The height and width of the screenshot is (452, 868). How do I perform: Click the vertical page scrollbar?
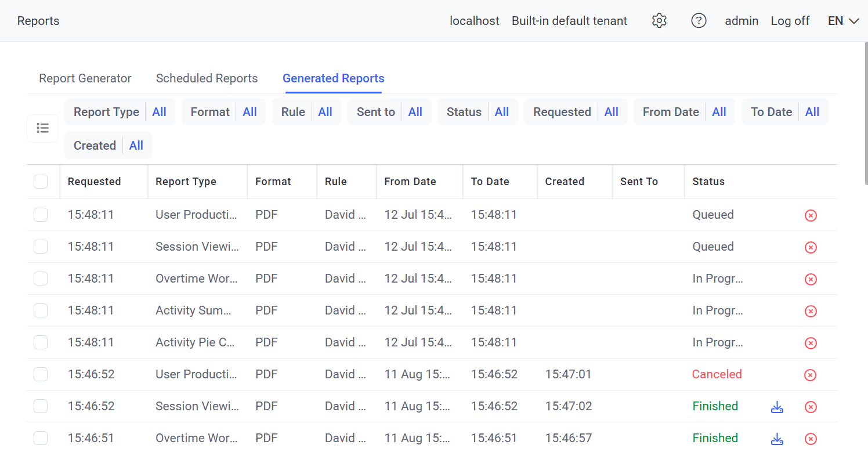coord(865,116)
